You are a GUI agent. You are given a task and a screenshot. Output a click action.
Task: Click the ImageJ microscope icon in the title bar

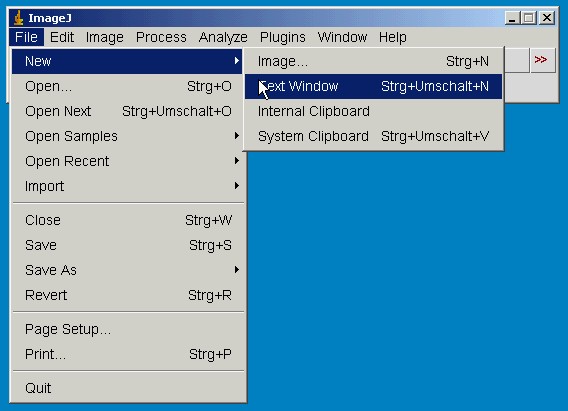click(x=18, y=18)
